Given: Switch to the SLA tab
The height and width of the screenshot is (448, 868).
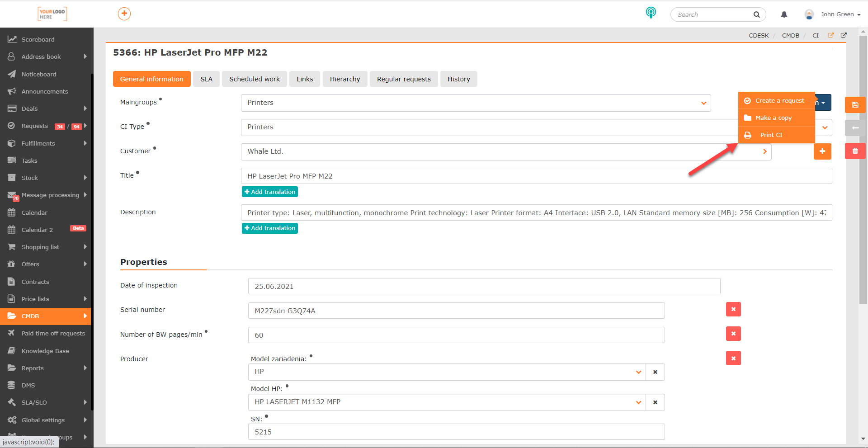Looking at the screenshot, I should [x=207, y=79].
